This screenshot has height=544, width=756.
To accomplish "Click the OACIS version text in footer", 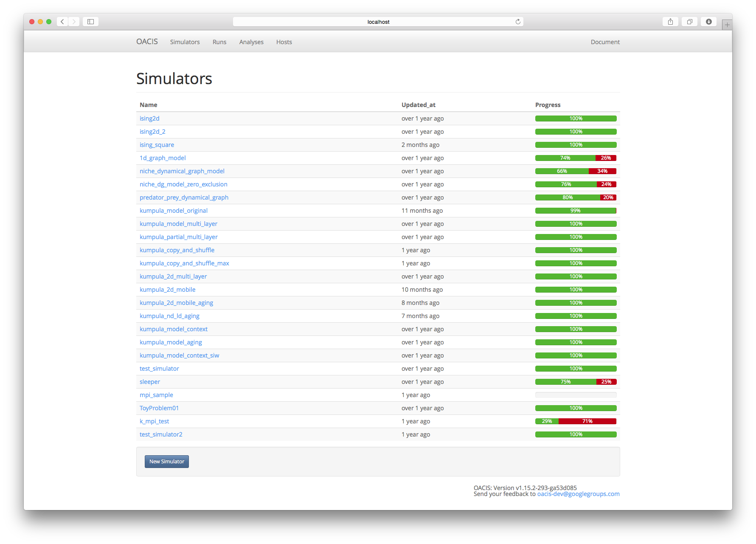I will 525,488.
